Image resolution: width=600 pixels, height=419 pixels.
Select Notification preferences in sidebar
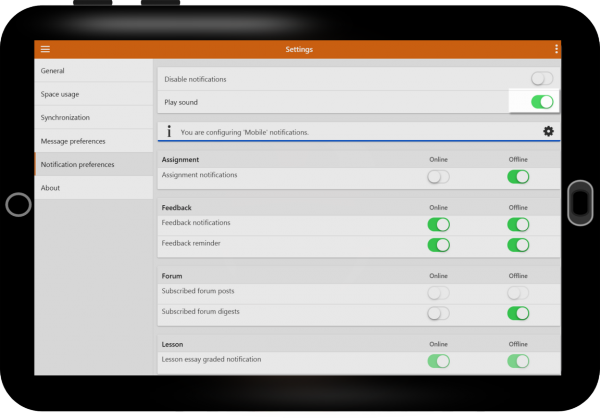[95, 164]
